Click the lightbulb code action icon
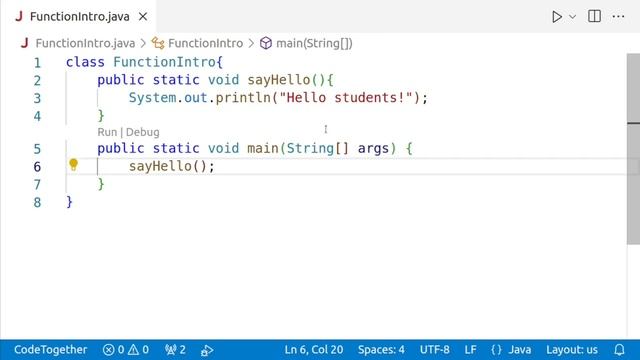This screenshot has width=640, height=360. click(73, 164)
